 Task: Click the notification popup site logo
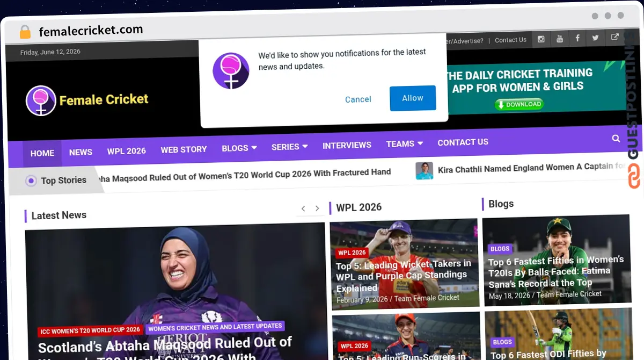[231, 70]
